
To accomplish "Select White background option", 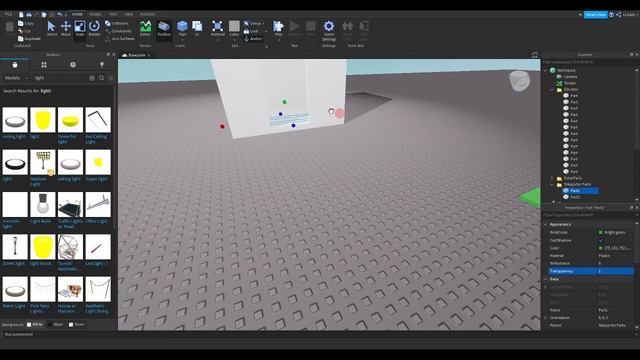I will pyautogui.click(x=35, y=324).
